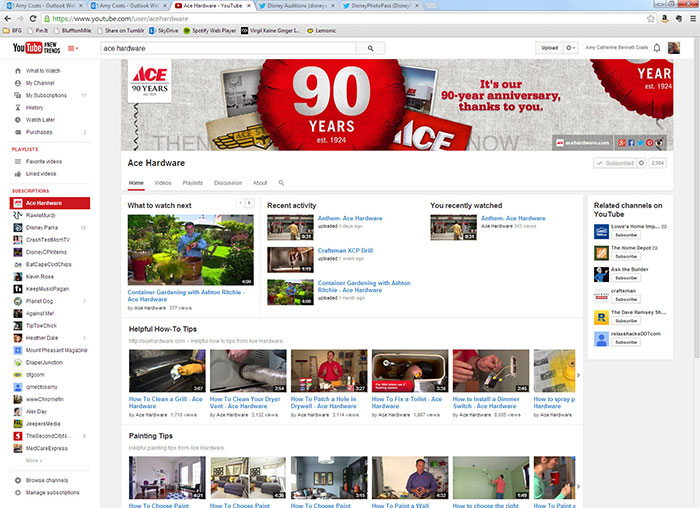Click browser reload button
The height and width of the screenshot is (508, 700).
point(33,19)
